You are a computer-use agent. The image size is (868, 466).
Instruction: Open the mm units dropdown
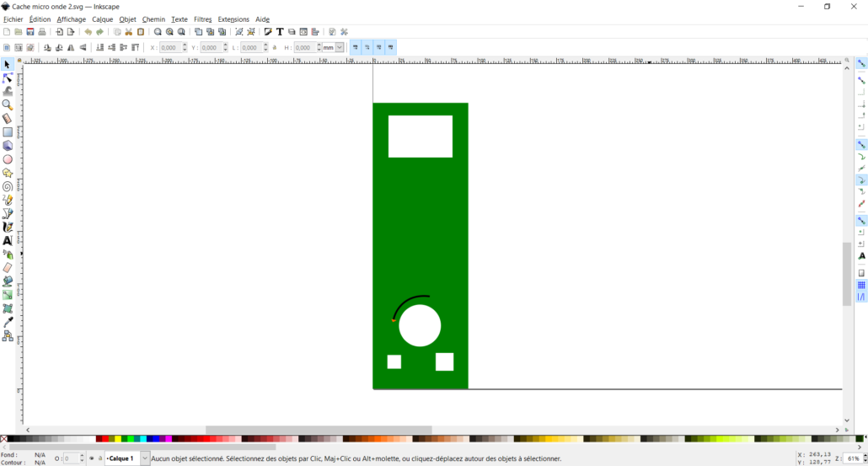click(x=340, y=48)
